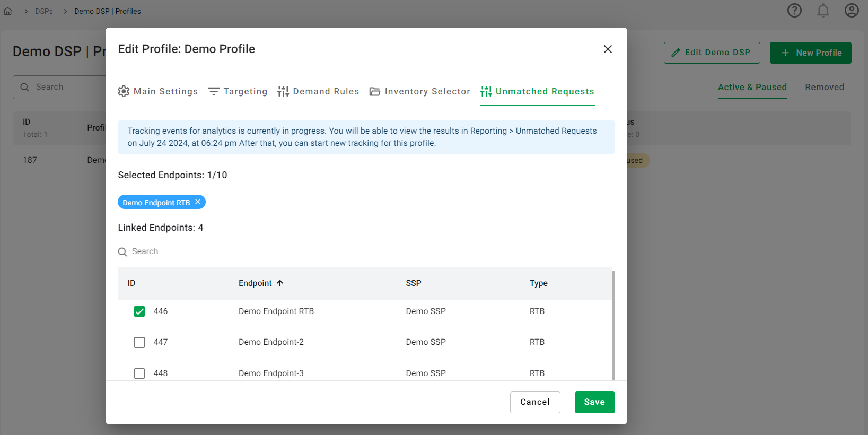The height and width of the screenshot is (435, 868).
Task: Click the endpoints table vertical scrollbar
Action: click(x=613, y=325)
